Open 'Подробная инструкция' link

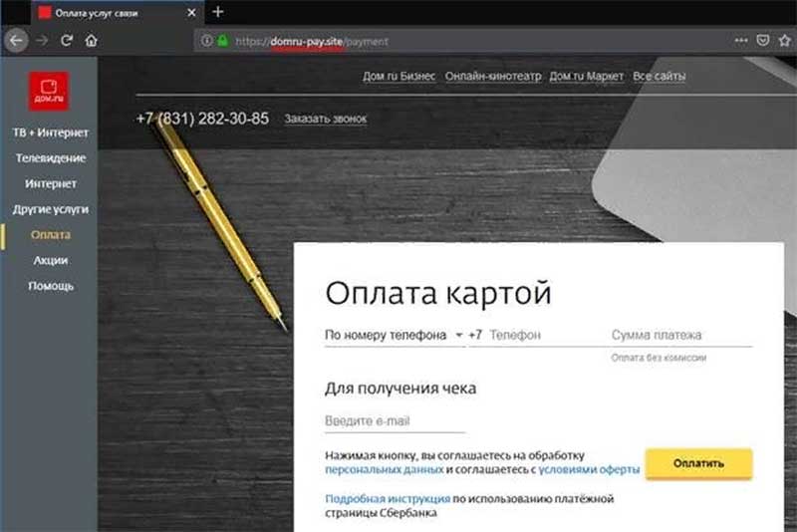point(388,499)
